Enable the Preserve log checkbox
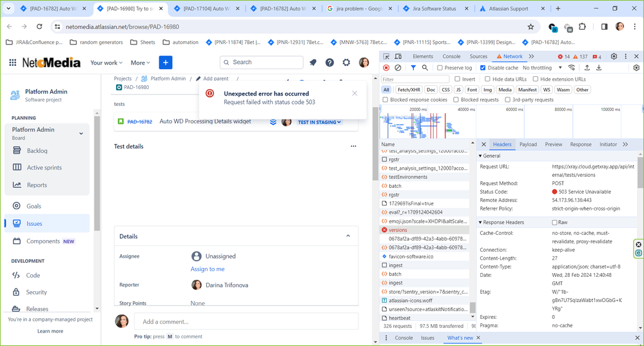 (440, 68)
